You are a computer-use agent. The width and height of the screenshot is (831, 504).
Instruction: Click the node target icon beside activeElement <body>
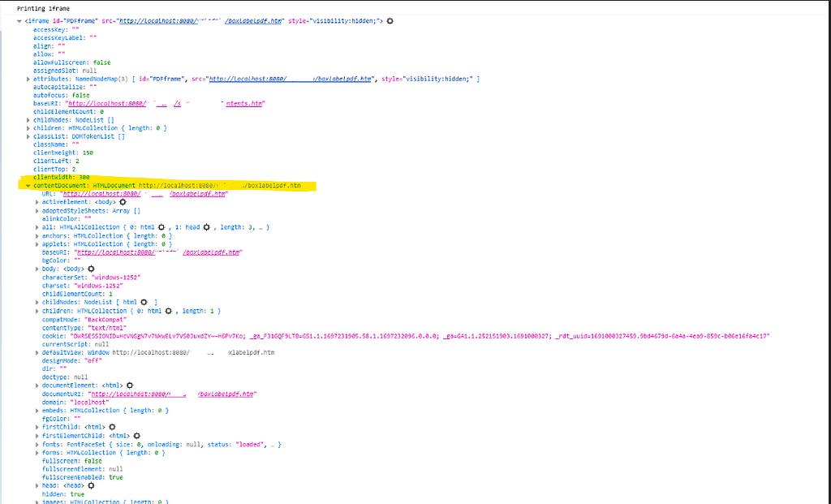[x=121, y=203]
